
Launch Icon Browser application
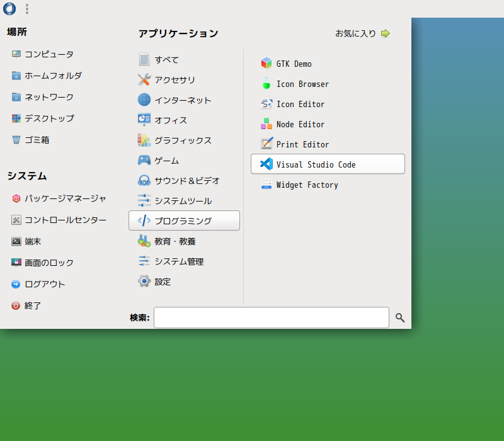point(328,84)
